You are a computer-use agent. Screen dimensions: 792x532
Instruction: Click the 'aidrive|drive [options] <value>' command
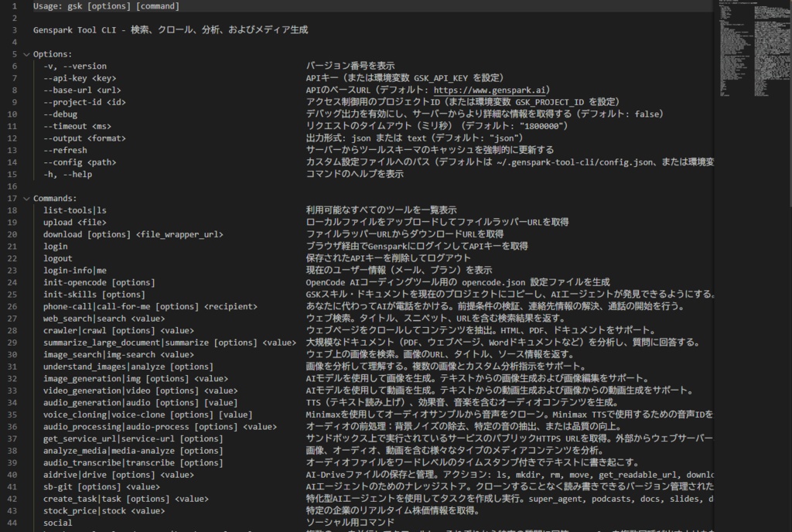click(x=118, y=475)
